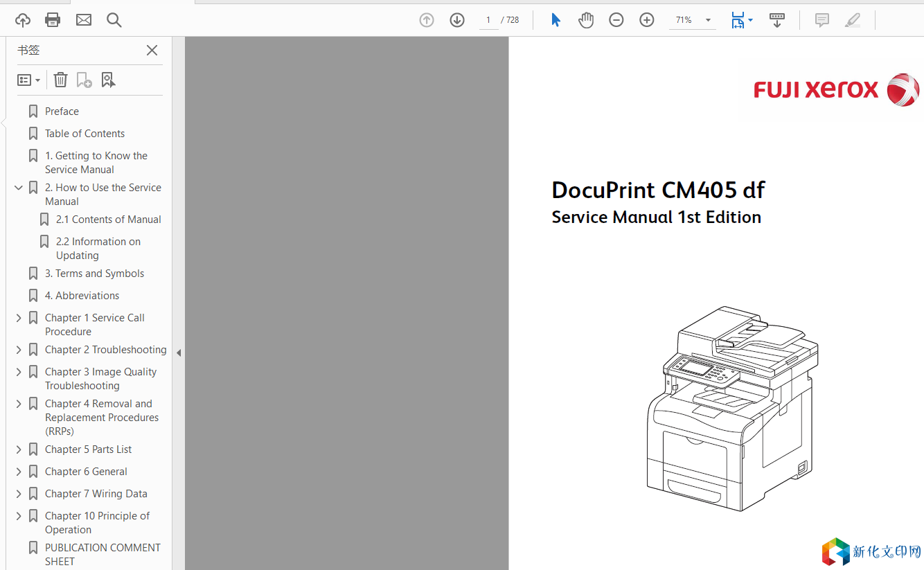Expand Chapter 1 Service Call Procedure
The image size is (924, 570).
click(x=19, y=318)
